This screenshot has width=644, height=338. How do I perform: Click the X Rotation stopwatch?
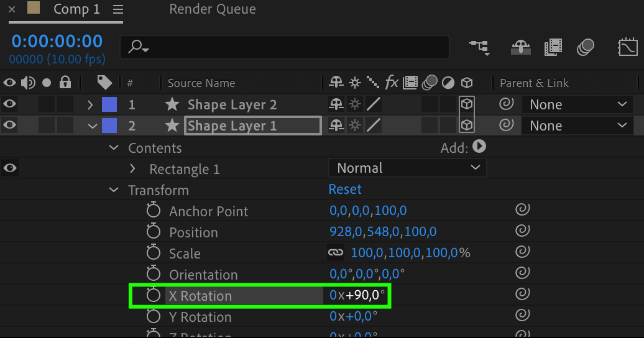154,296
